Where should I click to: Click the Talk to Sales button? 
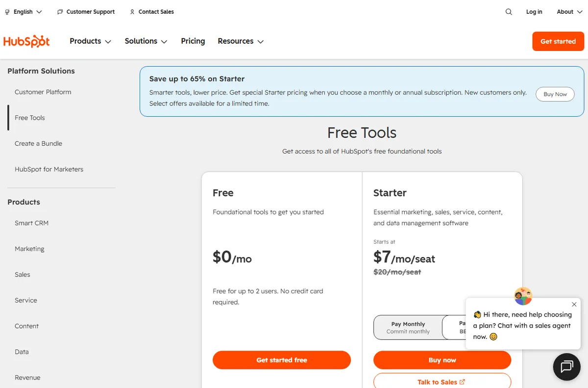click(442, 382)
